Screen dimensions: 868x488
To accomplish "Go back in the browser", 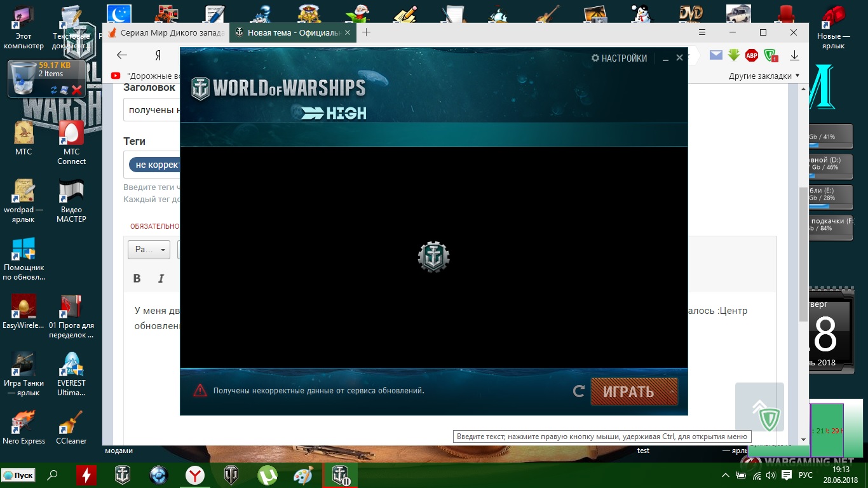I will [x=122, y=55].
